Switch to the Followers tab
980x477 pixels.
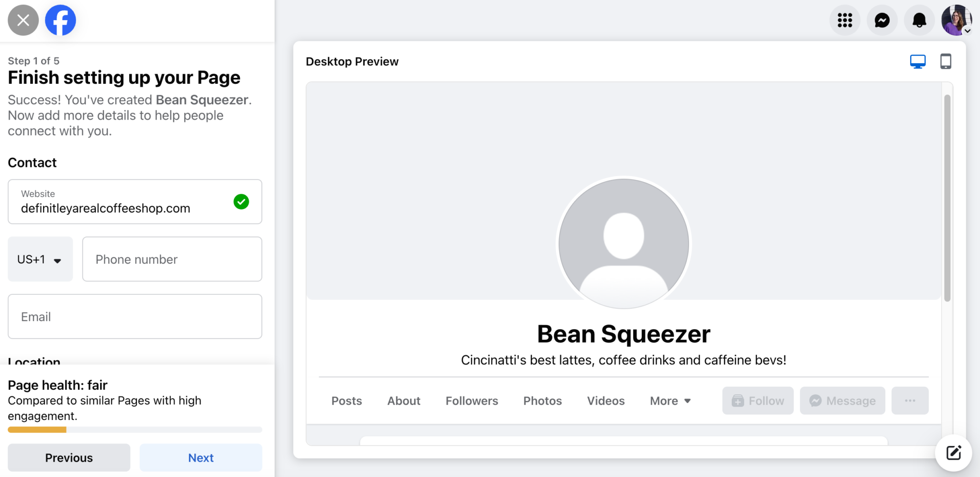[472, 400]
